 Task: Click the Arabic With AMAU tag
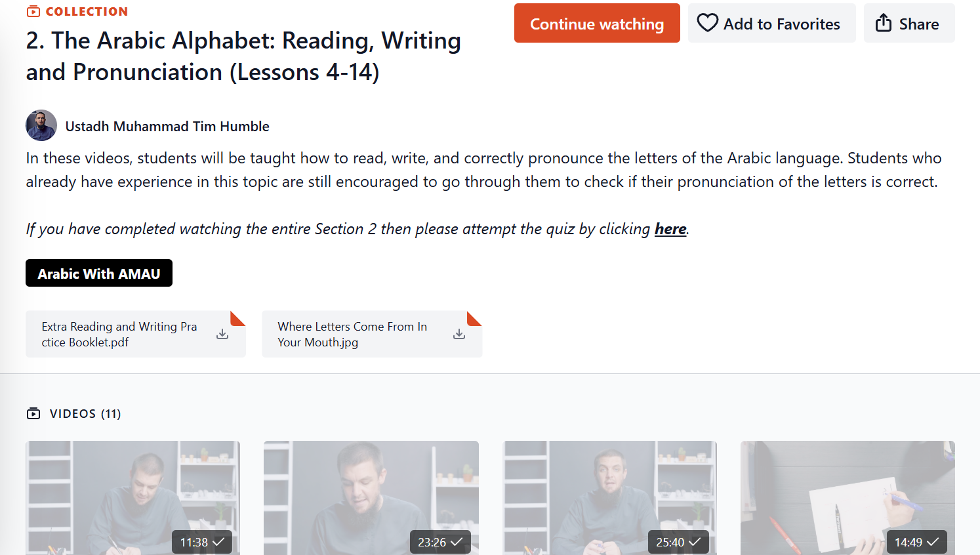pyautogui.click(x=99, y=274)
